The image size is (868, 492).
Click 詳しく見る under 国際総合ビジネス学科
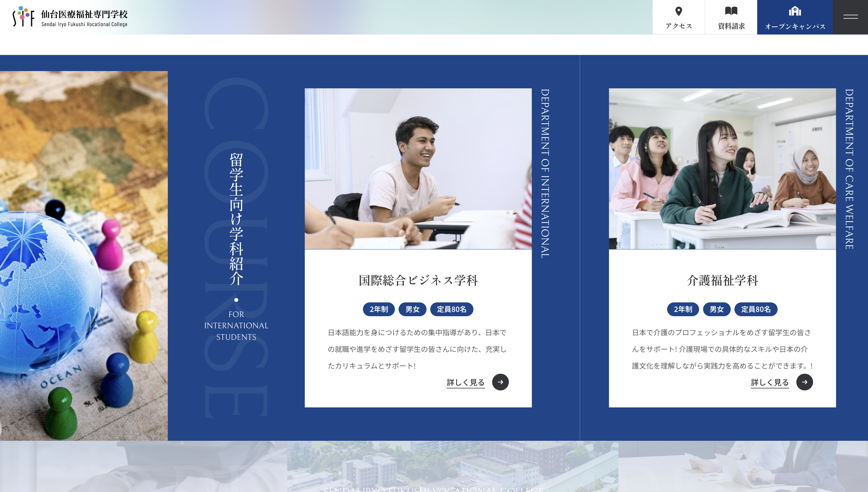[x=465, y=382]
